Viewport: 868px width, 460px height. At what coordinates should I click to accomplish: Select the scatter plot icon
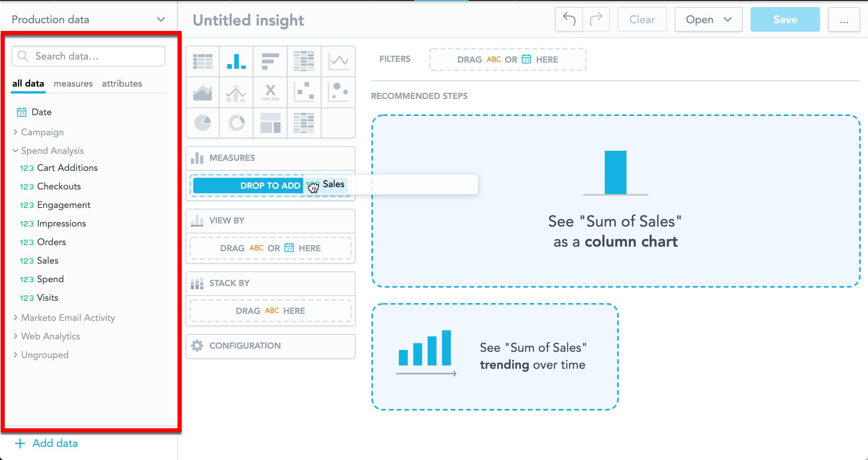pos(304,92)
